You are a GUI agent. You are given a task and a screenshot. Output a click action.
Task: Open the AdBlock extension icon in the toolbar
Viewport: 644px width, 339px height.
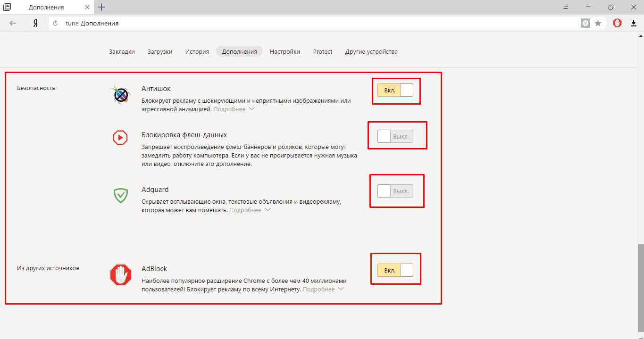point(617,23)
